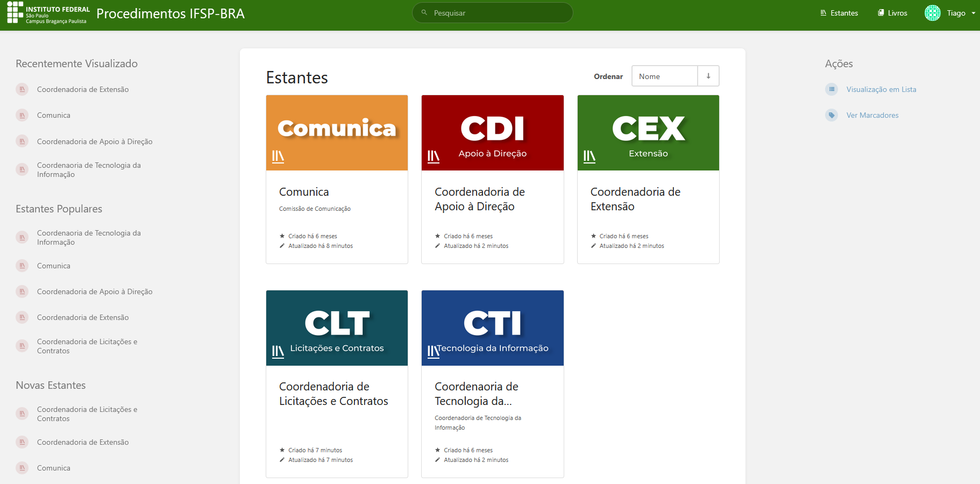Open the red CDI shelf cover

pyautogui.click(x=493, y=133)
